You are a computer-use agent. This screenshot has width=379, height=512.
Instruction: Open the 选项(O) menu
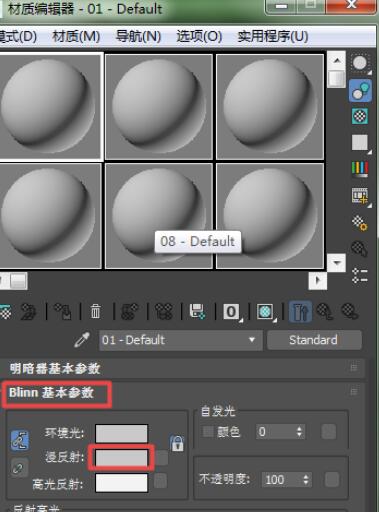pos(199,36)
